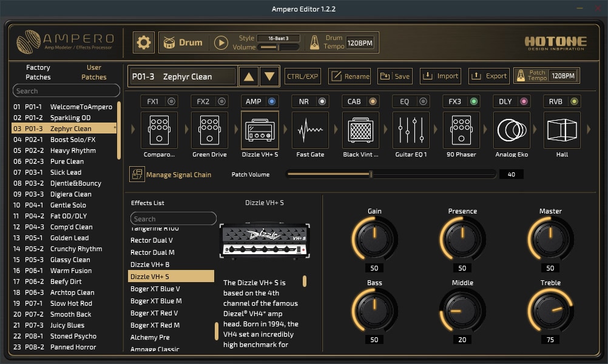Select the Guitar EQ 1 icon
This screenshot has width=608, height=364.
[x=411, y=130]
